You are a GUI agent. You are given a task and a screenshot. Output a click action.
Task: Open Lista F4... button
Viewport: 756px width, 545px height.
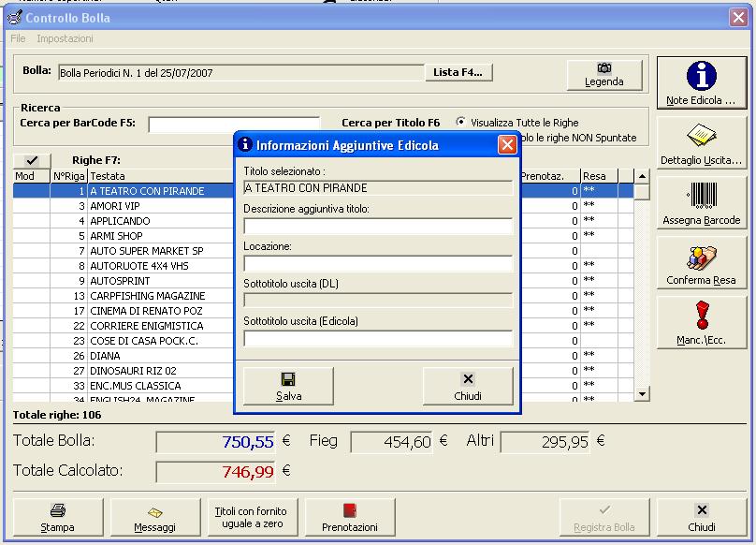coord(458,72)
